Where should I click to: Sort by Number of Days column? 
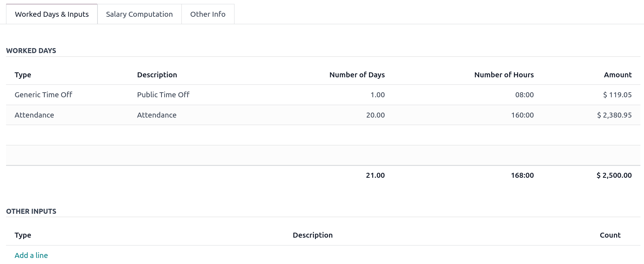pos(357,75)
